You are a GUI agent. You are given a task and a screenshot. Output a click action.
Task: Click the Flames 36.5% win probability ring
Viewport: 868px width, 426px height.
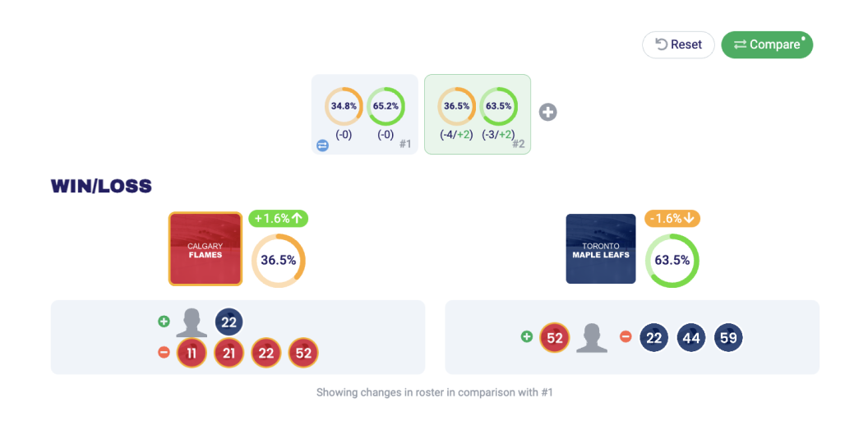point(278,260)
